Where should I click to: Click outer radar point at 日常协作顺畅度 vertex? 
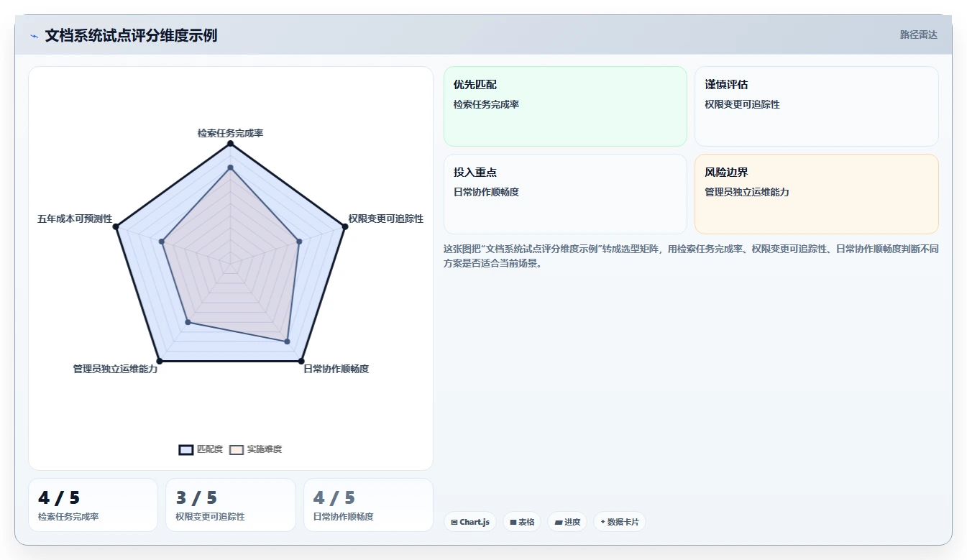301,361
